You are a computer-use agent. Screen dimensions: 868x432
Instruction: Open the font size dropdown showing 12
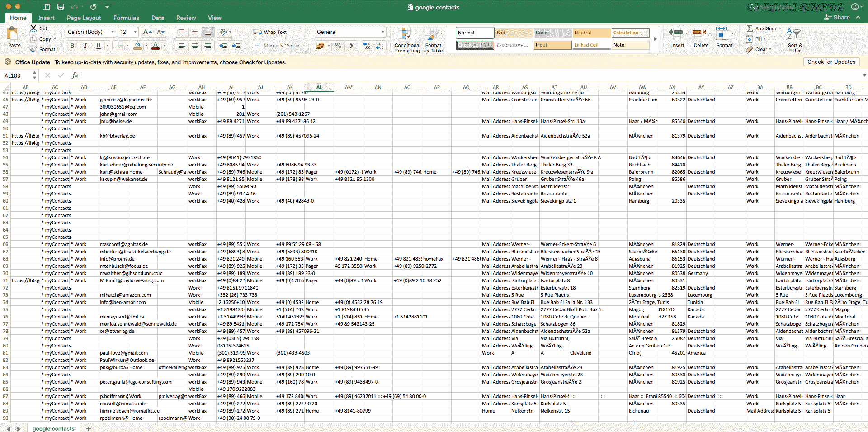(x=128, y=32)
